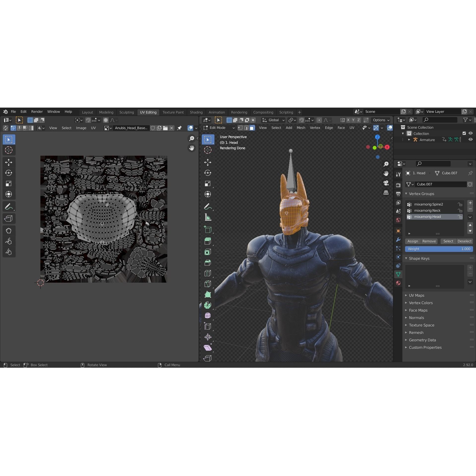476x476 pixels.
Task: Toggle the Armature visibility eye in the outliner
Action: (x=471, y=140)
